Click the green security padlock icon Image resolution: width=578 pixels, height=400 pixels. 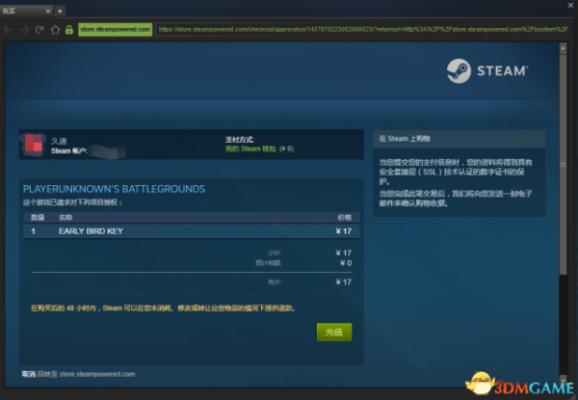[69, 29]
